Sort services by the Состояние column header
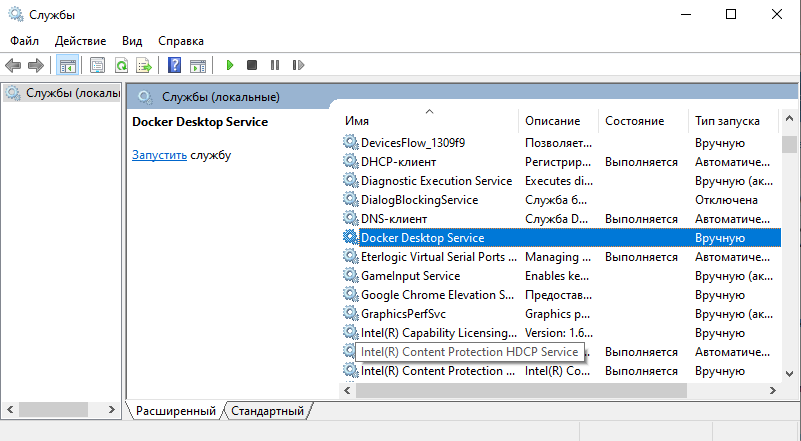The image size is (801, 441). coord(634,121)
